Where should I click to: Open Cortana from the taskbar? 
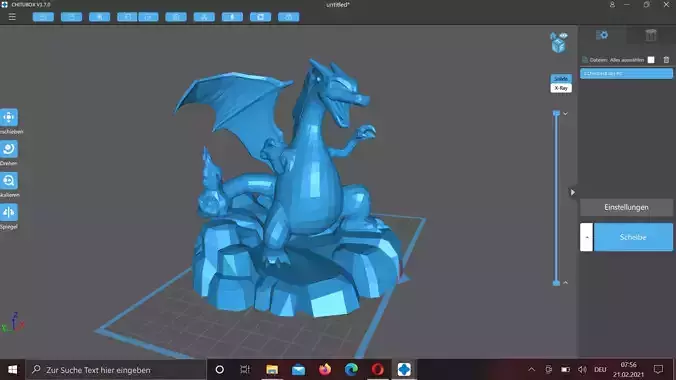click(x=219, y=370)
